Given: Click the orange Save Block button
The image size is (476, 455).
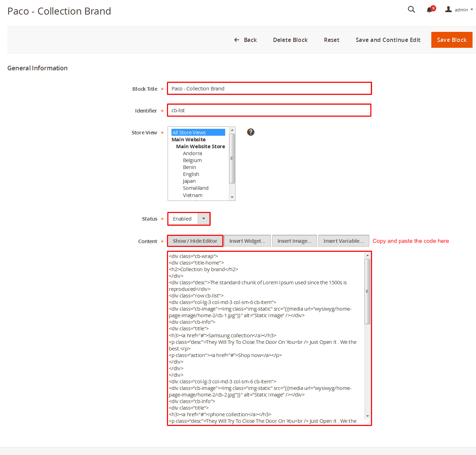Looking at the screenshot, I should [452, 40].
